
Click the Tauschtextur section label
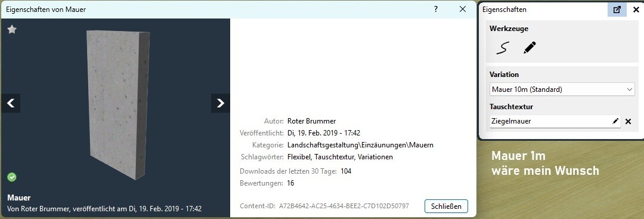coord(512,106)
